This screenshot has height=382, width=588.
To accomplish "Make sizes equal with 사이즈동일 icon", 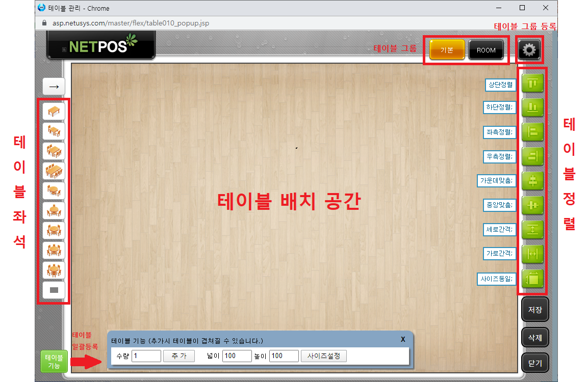I will pos(532,279).
